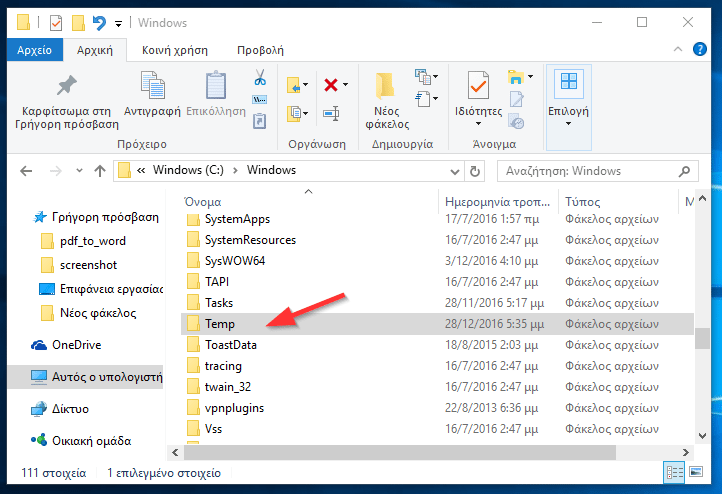Image resolution: width=722 pixels, height=494 pixels.
Task: Open the Recent locations dropdown arrow
Action: pyautogui.click(x=79, y=171)
